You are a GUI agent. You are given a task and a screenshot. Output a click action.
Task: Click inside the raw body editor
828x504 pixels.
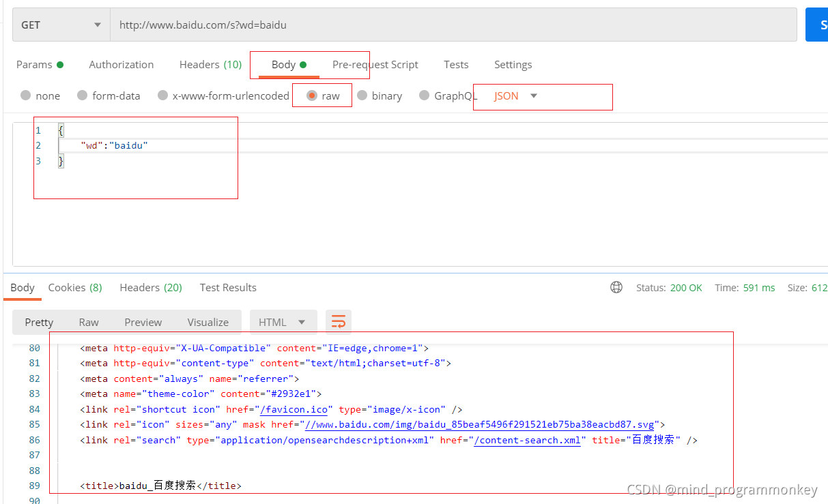[x=420, y=194]
